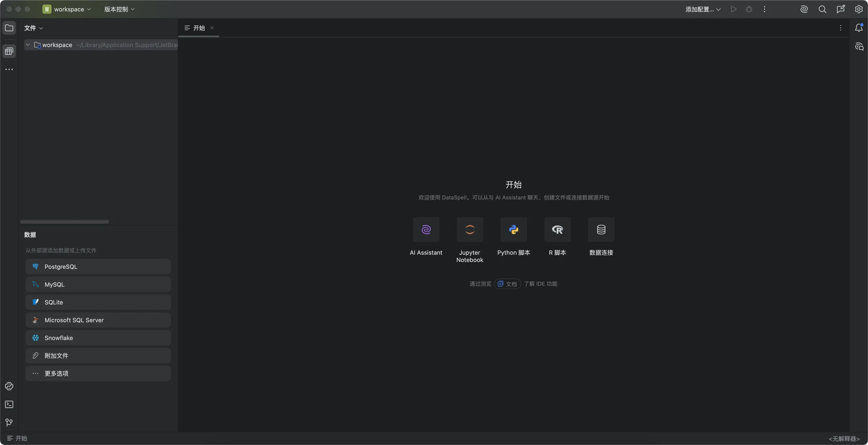Open the Terminal tool window
868x445 pixels.
9,404
